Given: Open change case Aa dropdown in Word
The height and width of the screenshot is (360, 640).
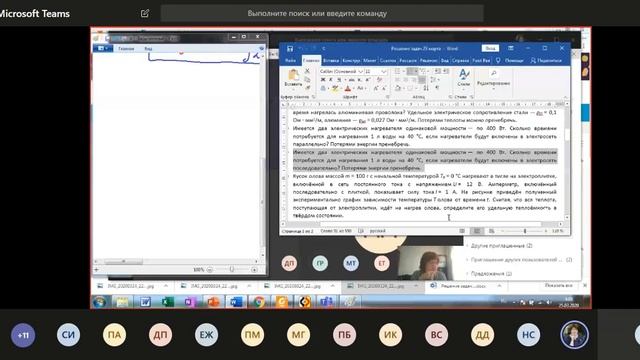Looking at the screenshot, I should coord(361,88).
